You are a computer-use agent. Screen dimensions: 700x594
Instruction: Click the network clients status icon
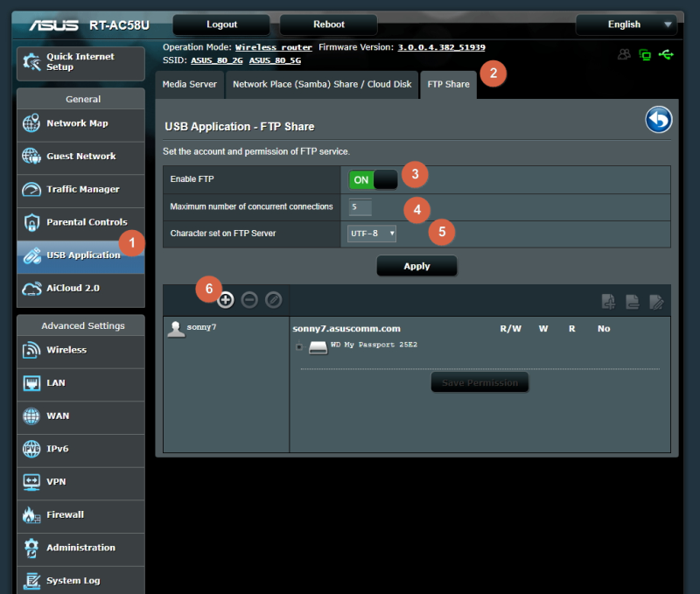[x=645, y=54]
